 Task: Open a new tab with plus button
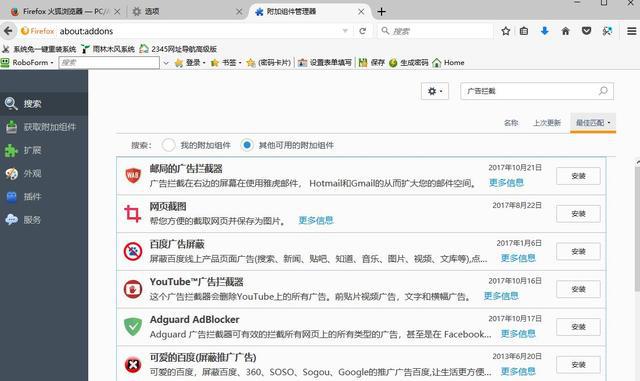[x=381, y=11]
